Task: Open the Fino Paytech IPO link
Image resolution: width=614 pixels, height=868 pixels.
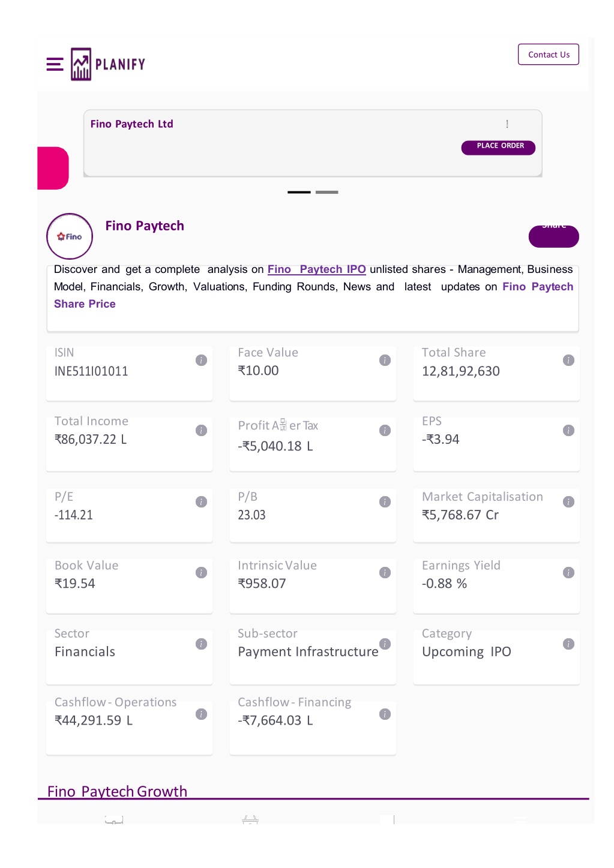Action: (x=316, y=269)
